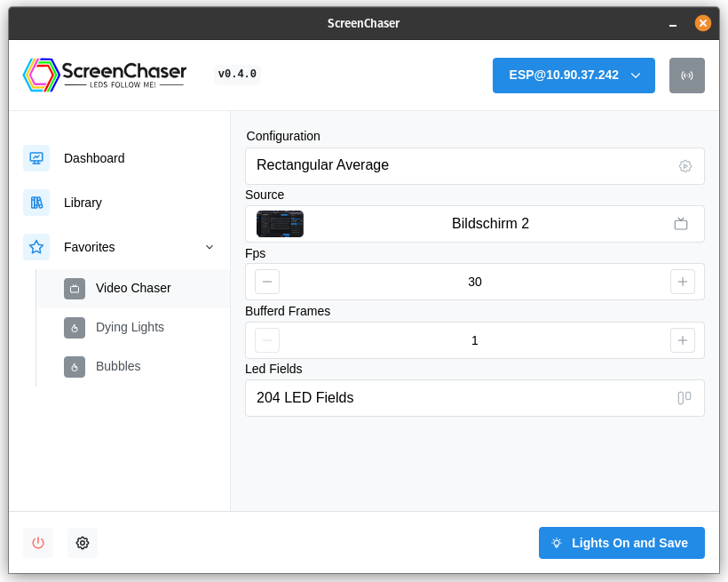Increase the Fps value with plus

click(x=682, y=282)
